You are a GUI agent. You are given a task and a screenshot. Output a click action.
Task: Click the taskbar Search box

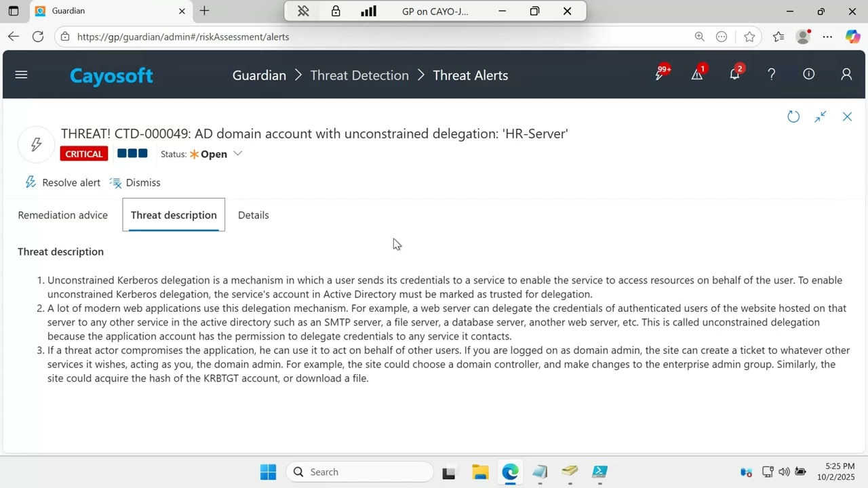359,472
